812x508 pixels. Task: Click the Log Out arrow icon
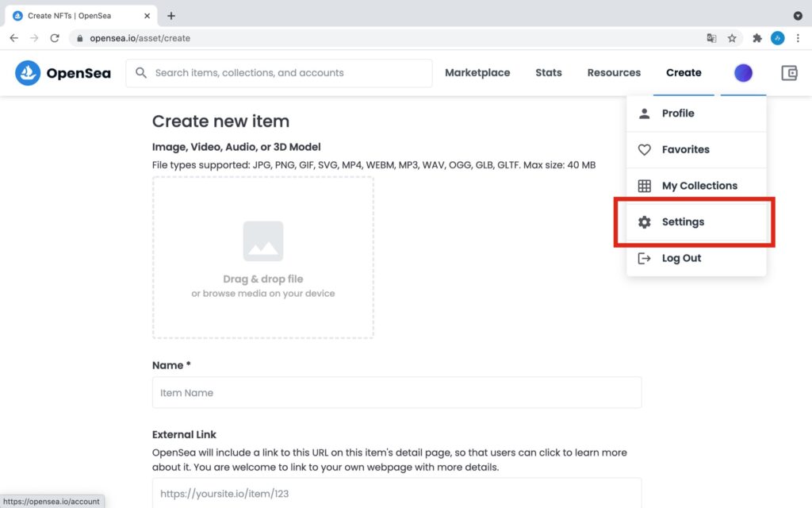point(644,258)
